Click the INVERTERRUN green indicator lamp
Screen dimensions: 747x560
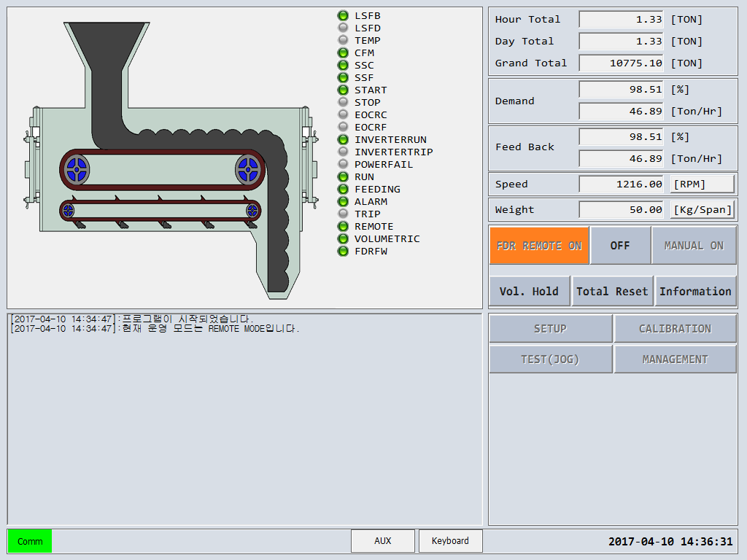pos(343,139)
